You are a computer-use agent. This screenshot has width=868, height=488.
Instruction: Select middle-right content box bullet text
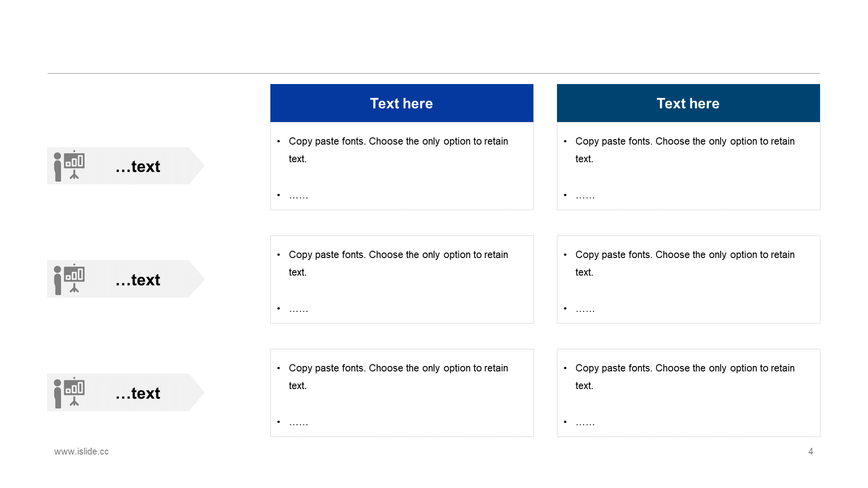pos(685,263)
